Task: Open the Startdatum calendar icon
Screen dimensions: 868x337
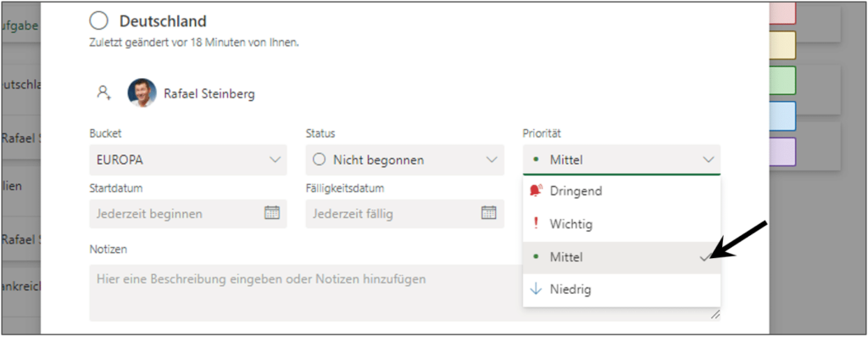Action: click(272, 213)
